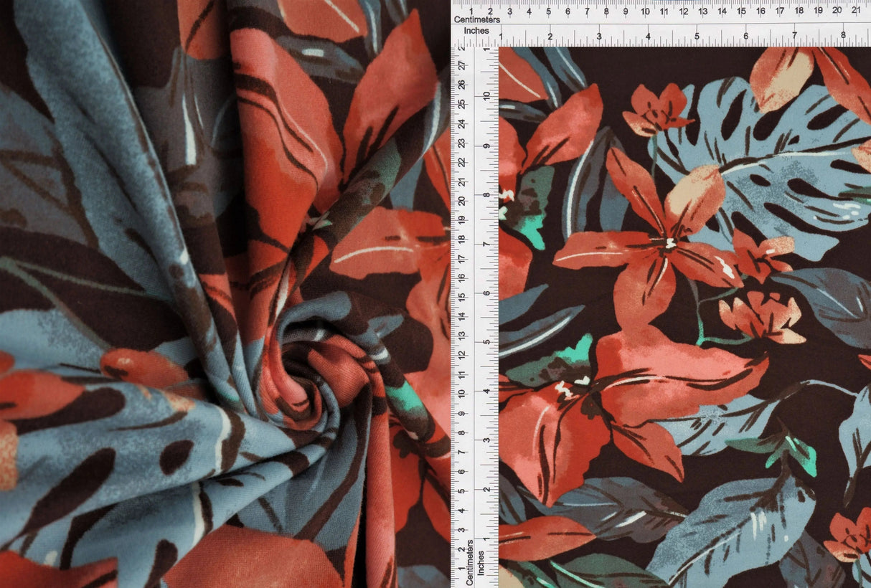Click the vertical ruler's rotated Centimeters label

point(469,563)
